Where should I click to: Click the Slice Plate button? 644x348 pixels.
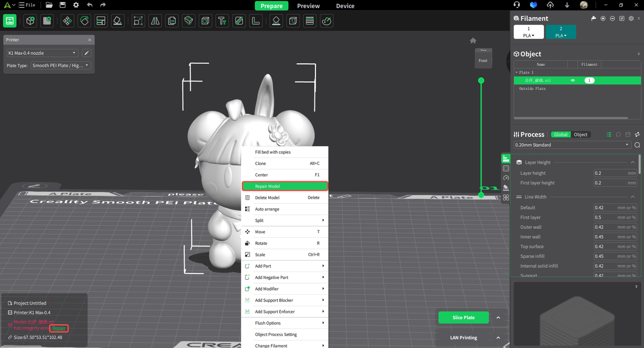(463, 318)
